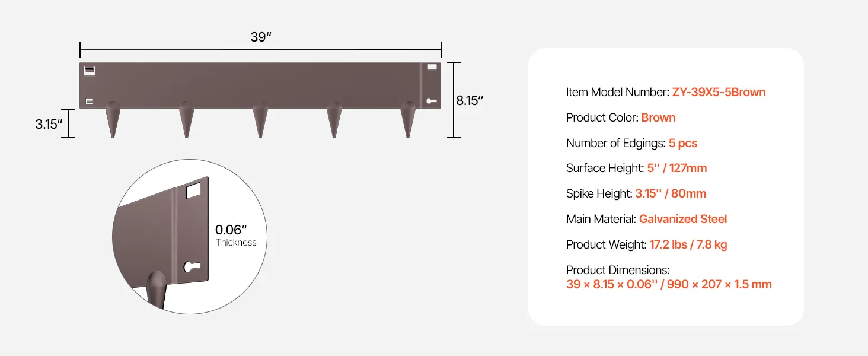Click the keyhole in the circular close-up
Screen dimensions: 868x356
[x=192, y=267]
